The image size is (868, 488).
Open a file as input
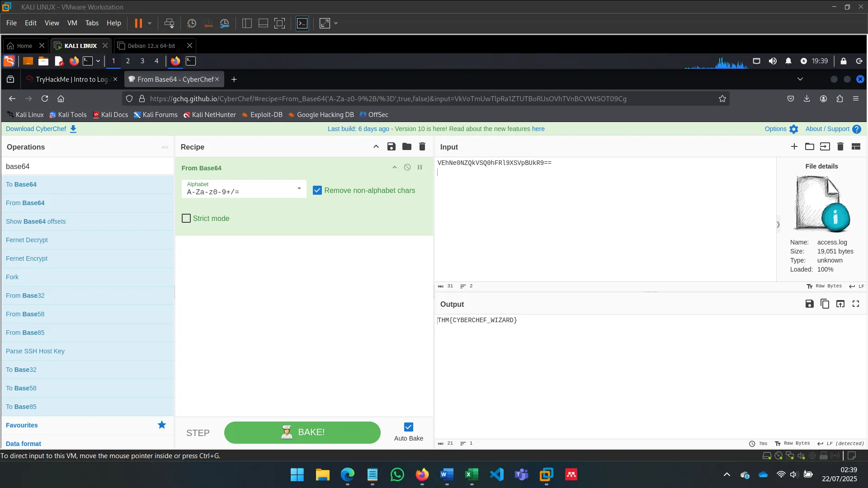pos(810,147)
